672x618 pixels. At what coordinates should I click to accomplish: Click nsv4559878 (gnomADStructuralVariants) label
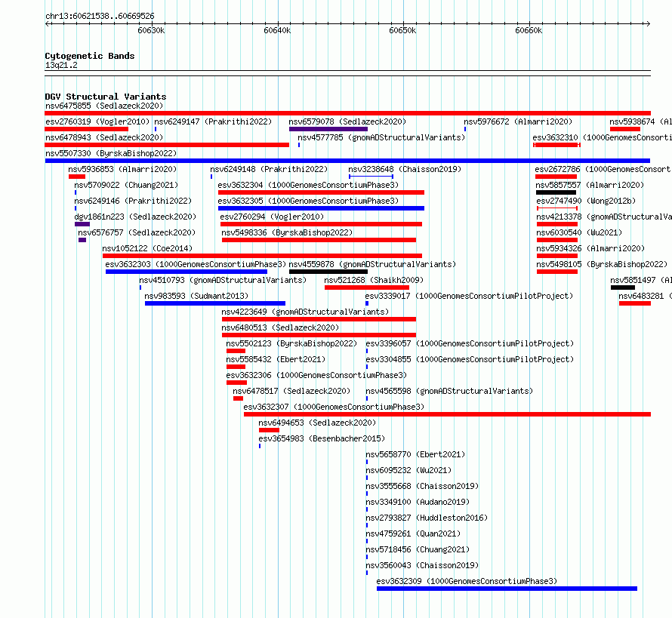[372, 264]
